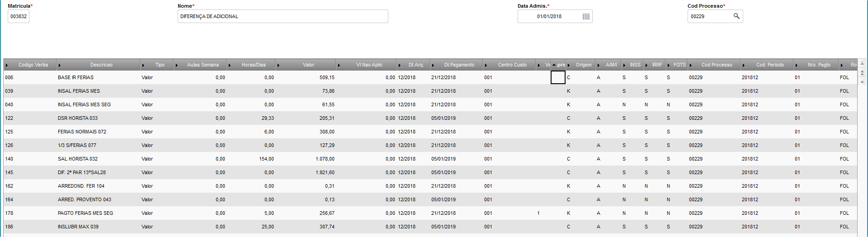Viewport: 868px width, 237px height.
Task: Select the empty highlighted cell in first row
Action: click(x=558, y=77)
